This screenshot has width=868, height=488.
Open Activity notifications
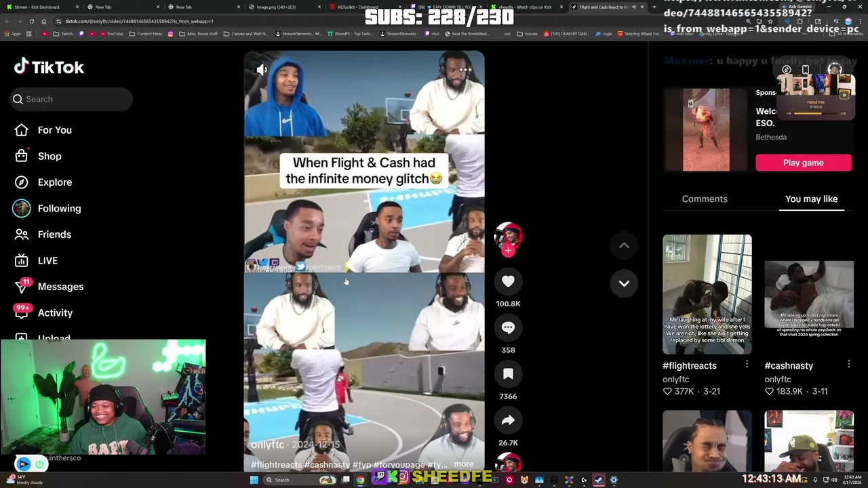pyautogui.click(x=43, y=312)
